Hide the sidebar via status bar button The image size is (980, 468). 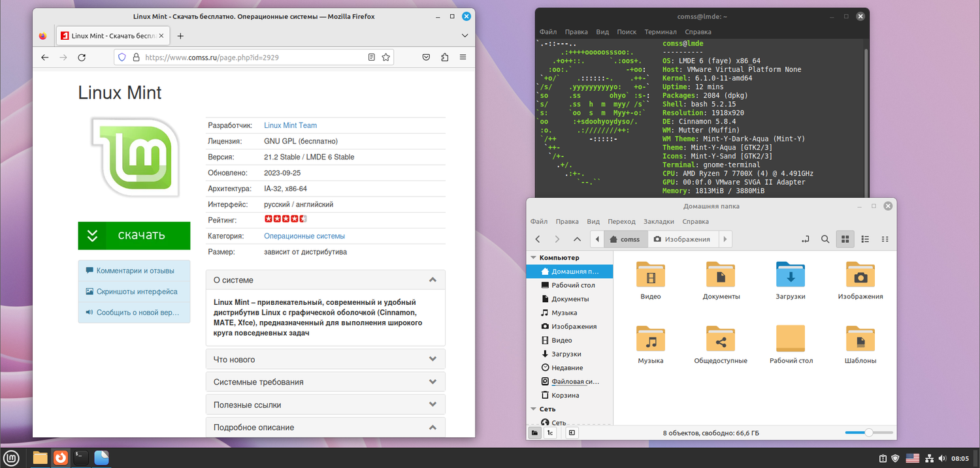pyautogui.click(x=572, y=433)
